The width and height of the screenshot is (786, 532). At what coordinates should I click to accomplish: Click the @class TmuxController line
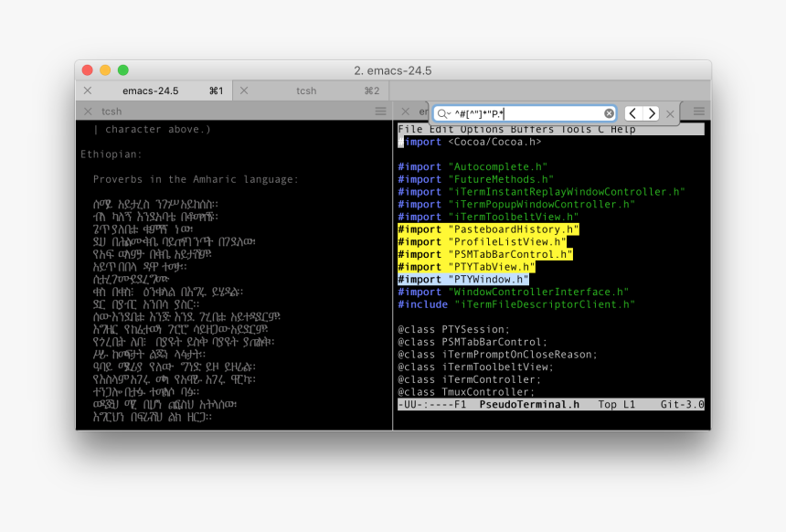click(x=466, y=391)
